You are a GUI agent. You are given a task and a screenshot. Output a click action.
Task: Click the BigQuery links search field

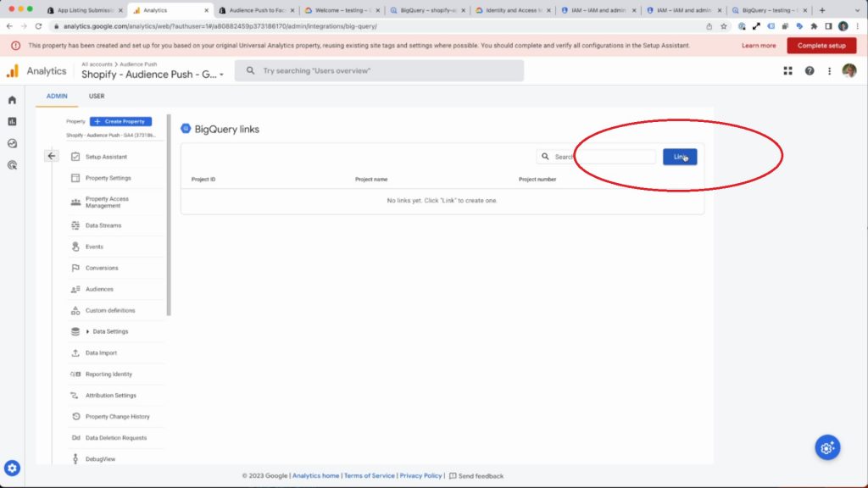(x=596, y=157)
